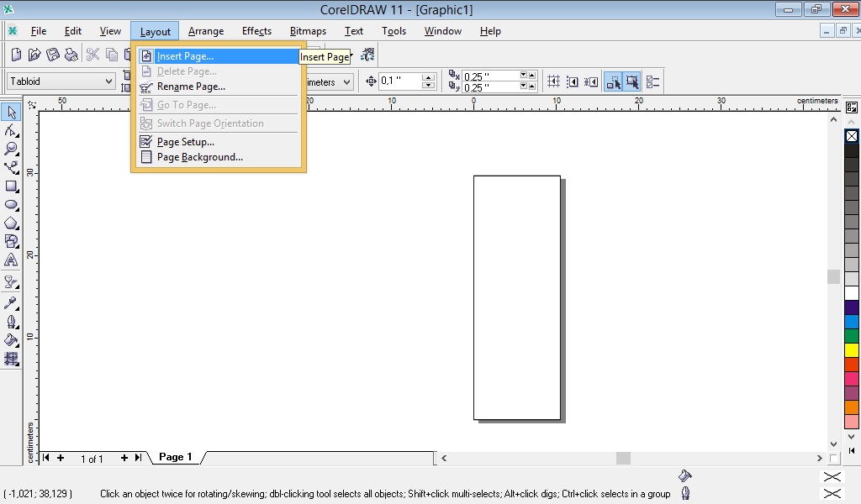Click the Save icon in toolbar
The image size is (861, 504).
coord(53,55)
